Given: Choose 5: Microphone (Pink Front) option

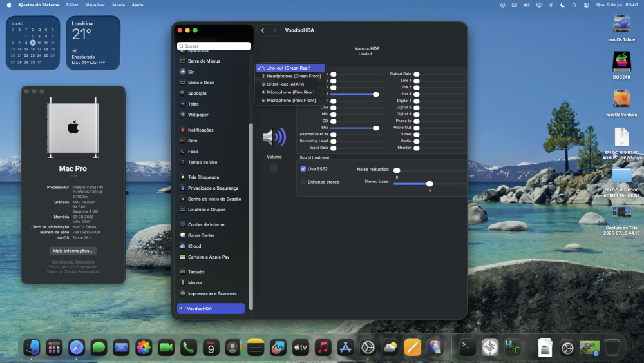Looking at the screenshot, I should point(290,101).
